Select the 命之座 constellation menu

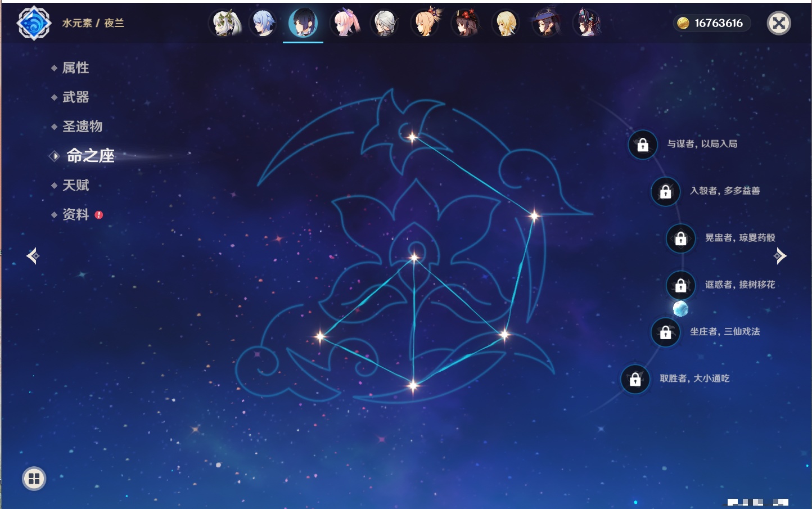point(90,156)
